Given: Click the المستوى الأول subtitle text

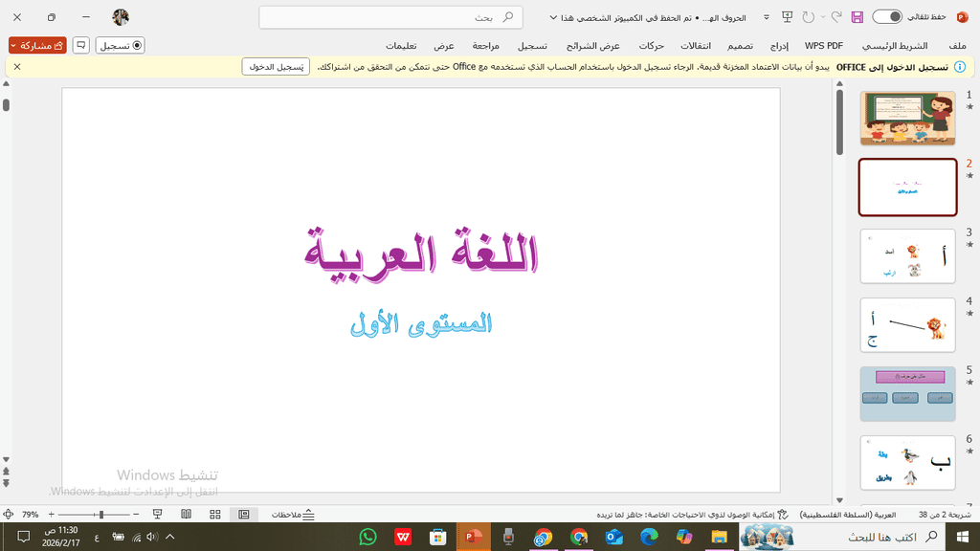Looking at the screenshot, I should [x=421, y=324].
